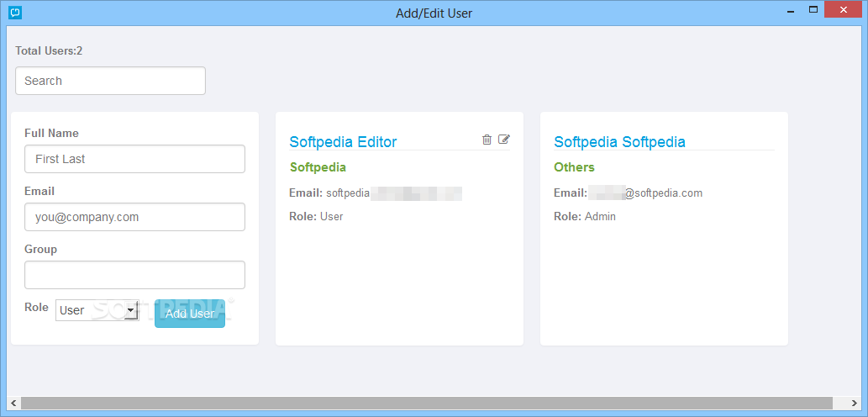868x417 pixels.
Task: Click the app icon in title bar
Action: pyautogui.click(x=15, y=11)
